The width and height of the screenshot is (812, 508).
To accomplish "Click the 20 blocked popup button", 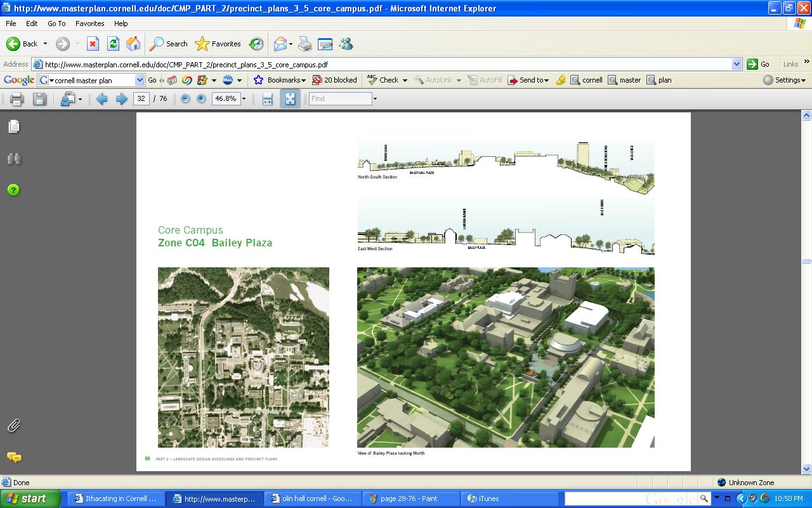I will click(335, 80).
